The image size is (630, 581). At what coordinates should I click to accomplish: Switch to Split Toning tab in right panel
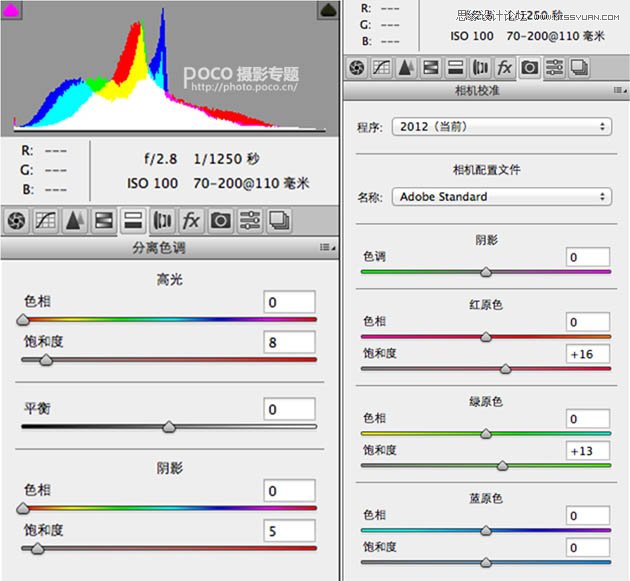tap(455, 68)
